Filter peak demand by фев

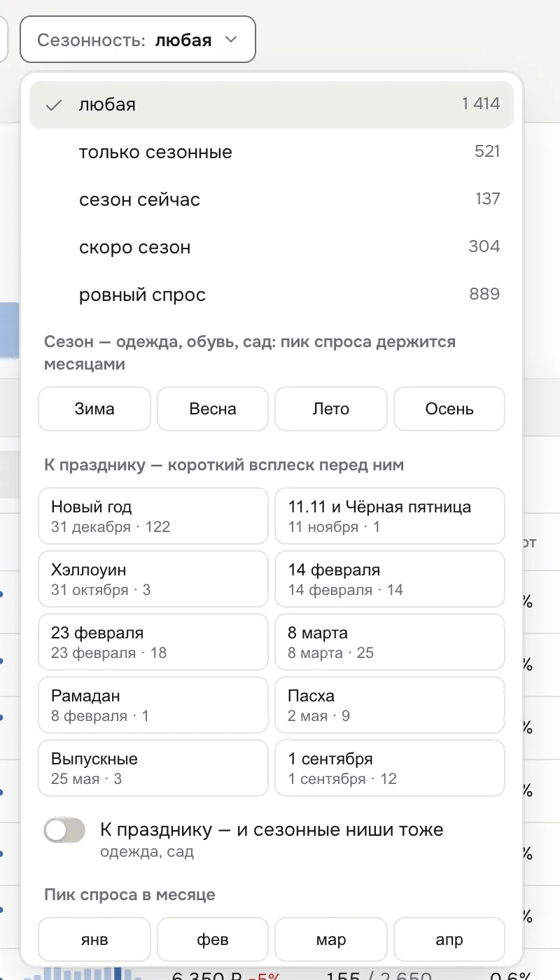point(213,940)
